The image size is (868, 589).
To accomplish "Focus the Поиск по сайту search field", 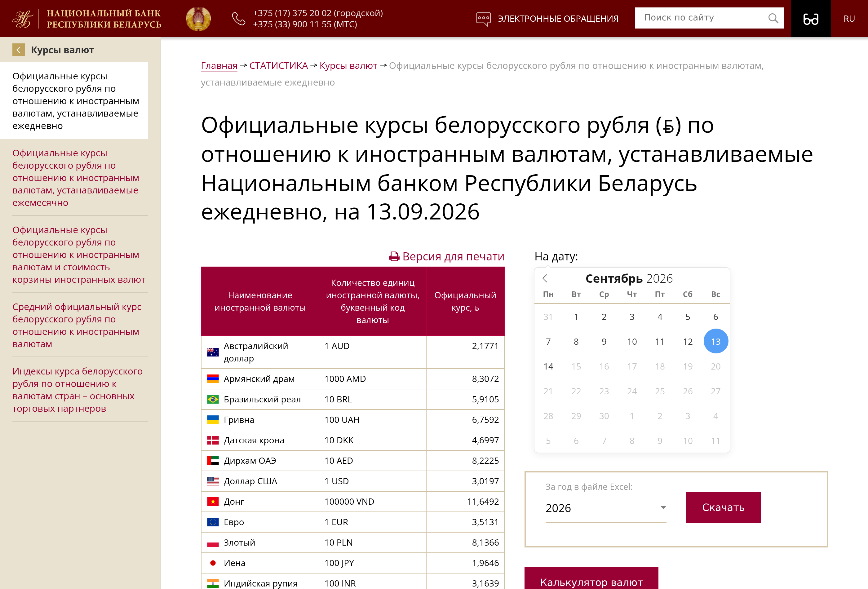I will tap(702, 18).
